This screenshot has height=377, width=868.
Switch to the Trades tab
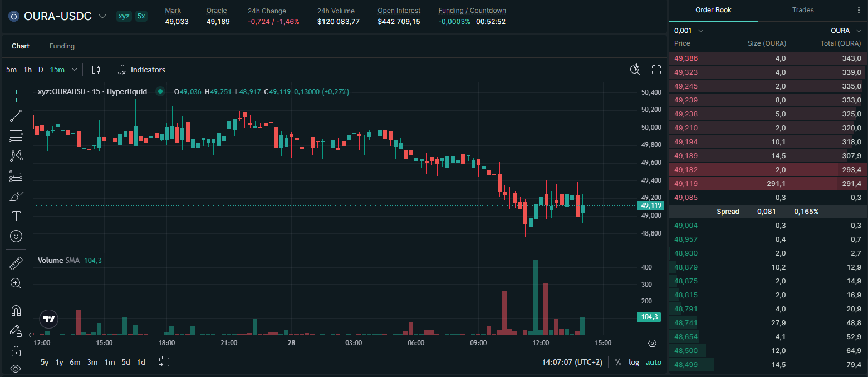(x=803, y=10)
